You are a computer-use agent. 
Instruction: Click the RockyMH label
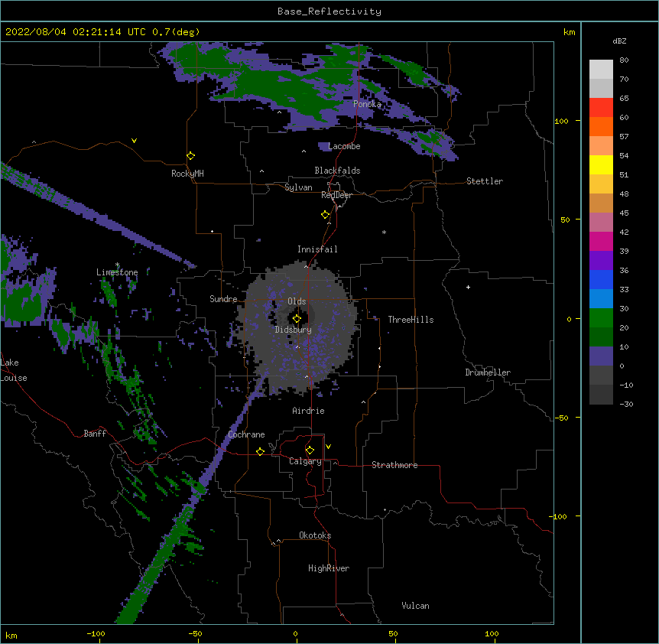click(x=187, y=174)
